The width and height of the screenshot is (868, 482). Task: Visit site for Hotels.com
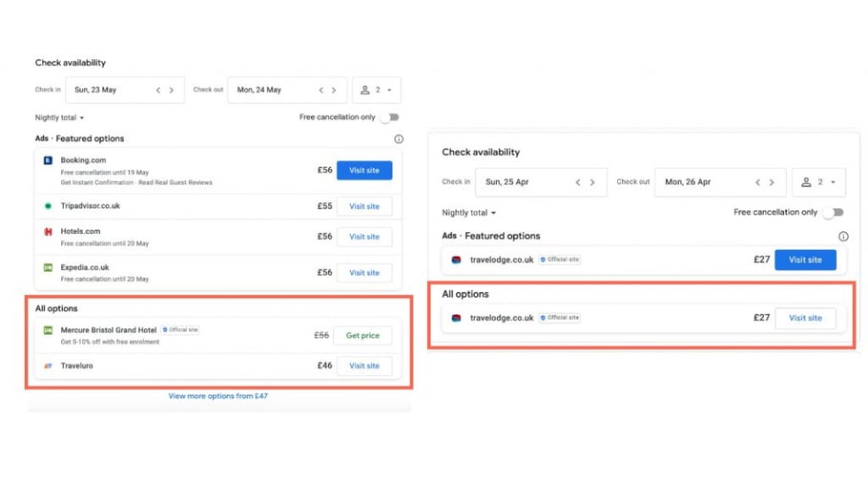(364, 237)
